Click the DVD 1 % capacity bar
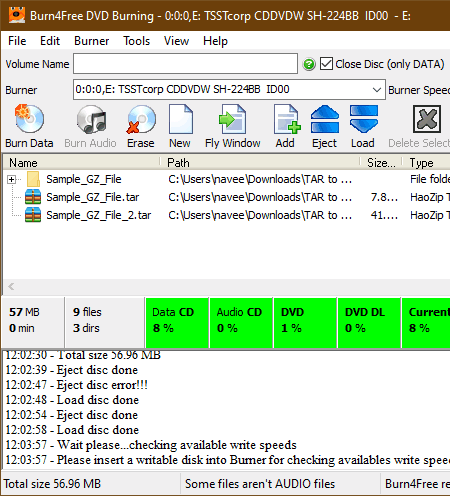 (305, 323)
